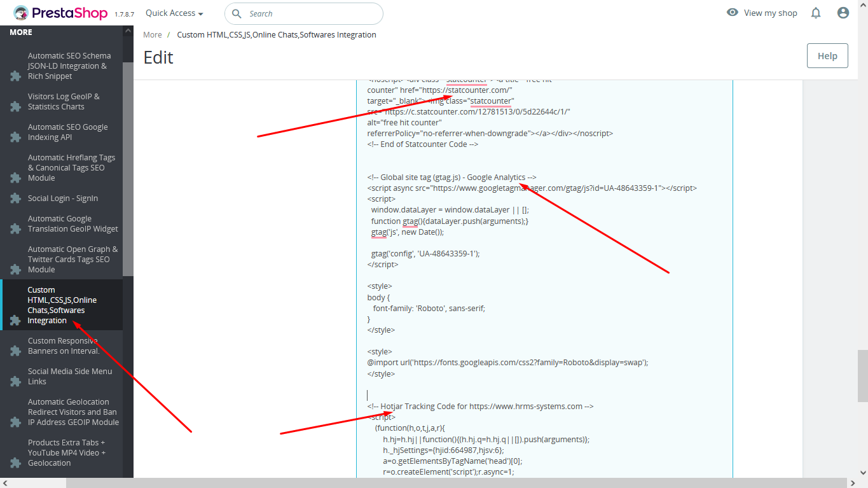
Task: Click the puzzle icon beside Visitors Log GeoIP
Action: click(x=16, y=107)
